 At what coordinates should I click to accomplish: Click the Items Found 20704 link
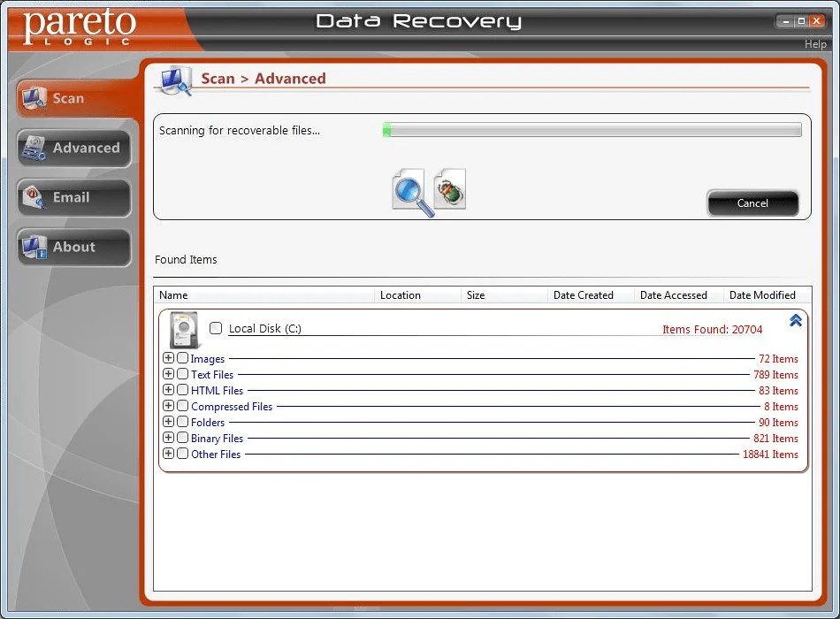(713, 329)
